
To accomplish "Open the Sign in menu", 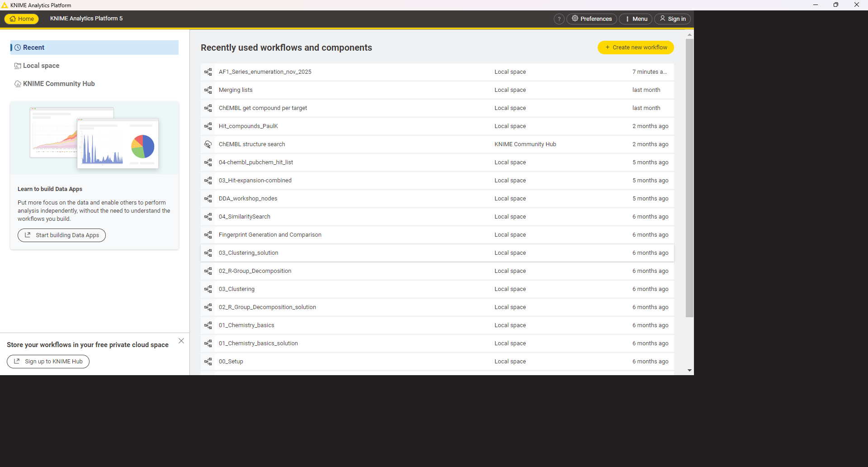I will 672,19.
